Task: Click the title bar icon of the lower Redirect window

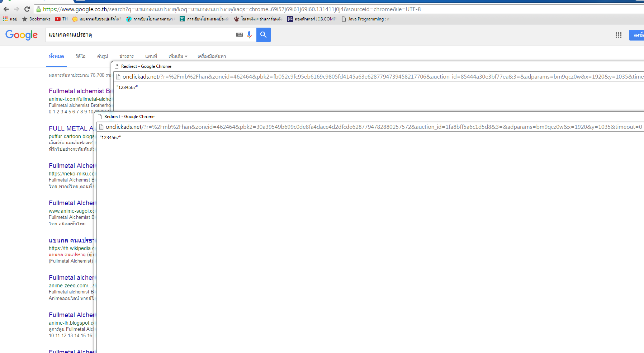Action: [x=100, y=117]
